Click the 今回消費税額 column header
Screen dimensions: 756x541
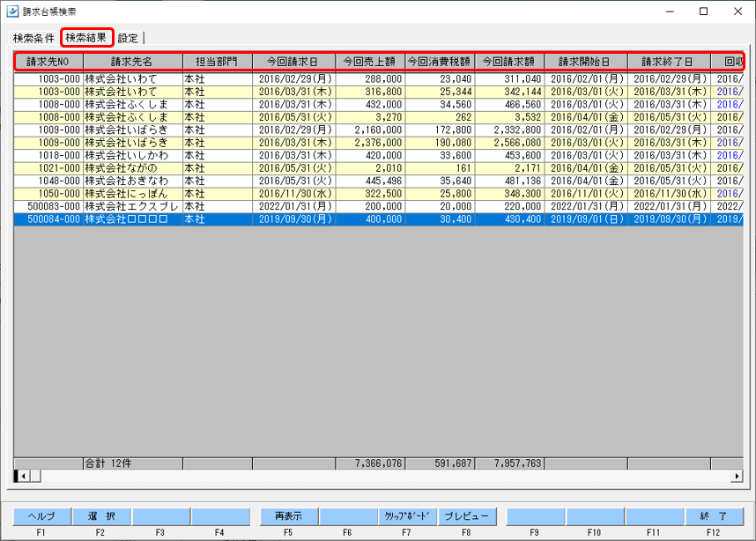pos(440,62)
